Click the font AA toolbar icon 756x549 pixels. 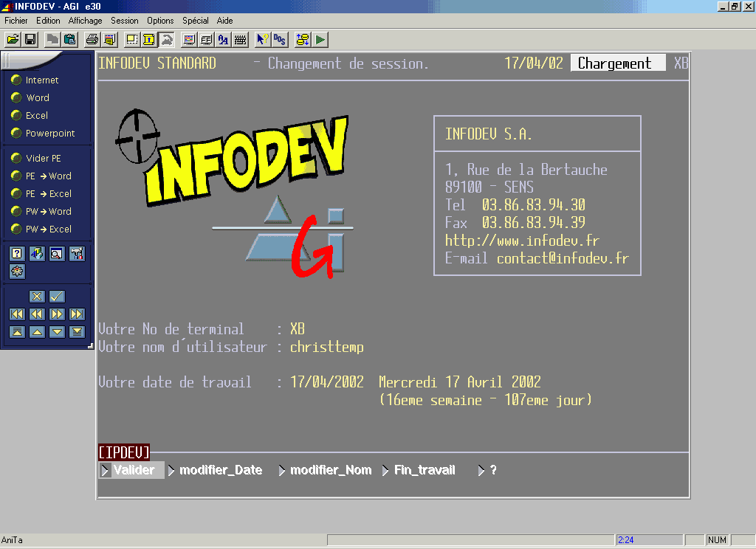[223, 40]
